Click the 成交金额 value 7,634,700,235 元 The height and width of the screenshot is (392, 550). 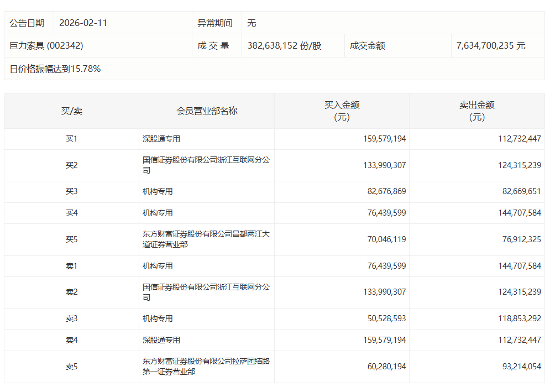[x=491, y=46]
